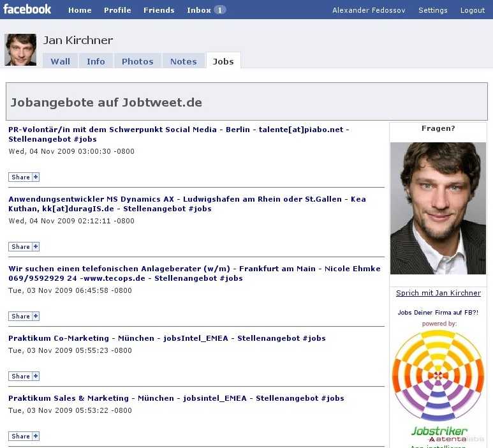Open the Inbox link
The height and width of the screenshot is (448, 493).
(x=199, y=10)
